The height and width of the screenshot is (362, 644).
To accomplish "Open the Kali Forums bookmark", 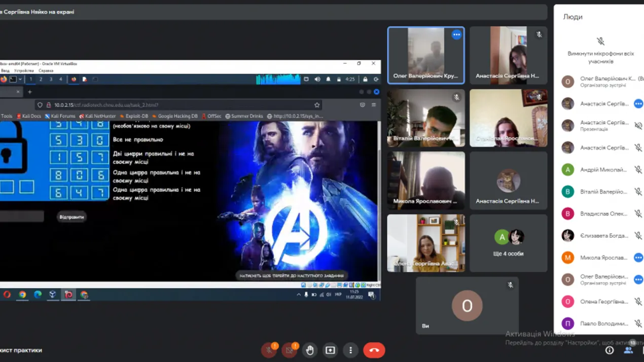I will (x=60, y=116).
